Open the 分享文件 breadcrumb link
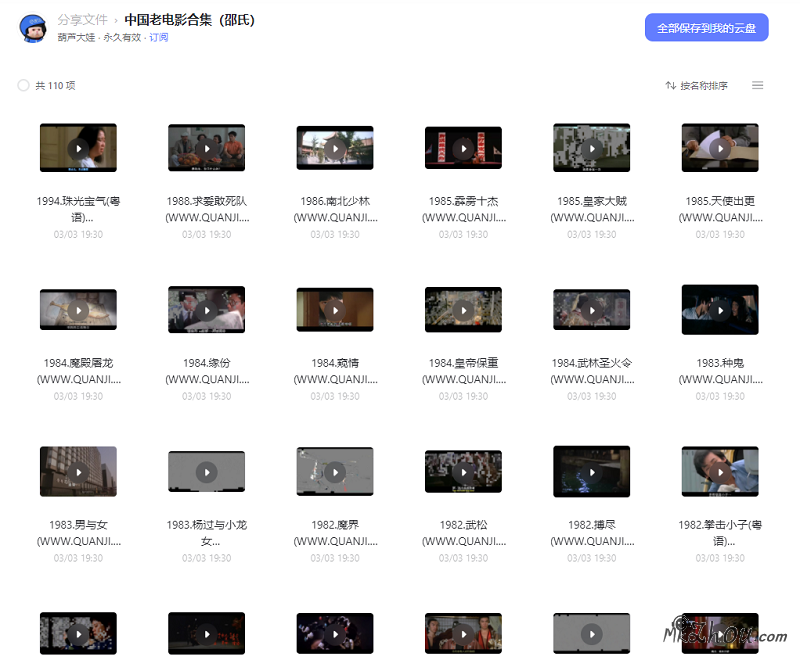The width and height of the screenshot is (800, 660). tap(83, 20)
